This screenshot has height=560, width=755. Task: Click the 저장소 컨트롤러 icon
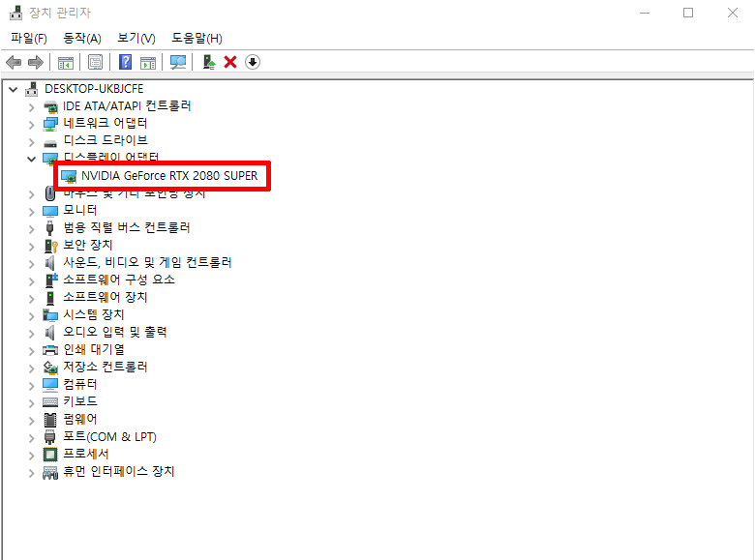click(50, 368)
